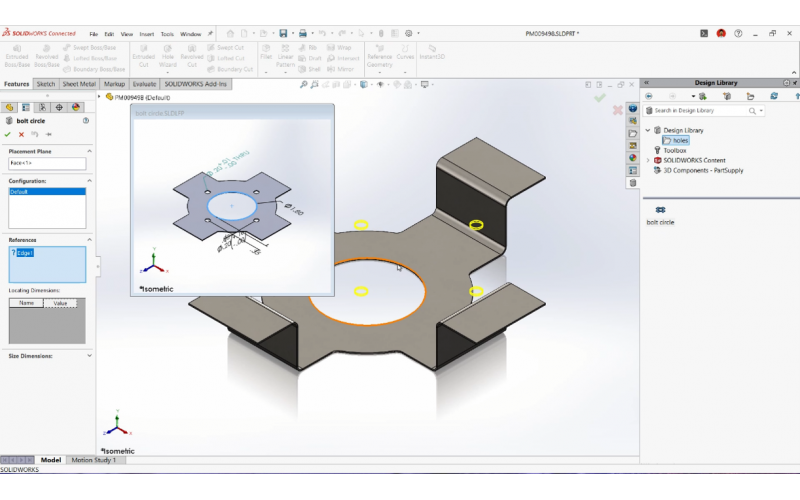Click the faded red X in graphics corner
Screen dimensions: 800x500
(x=617, y=110)
